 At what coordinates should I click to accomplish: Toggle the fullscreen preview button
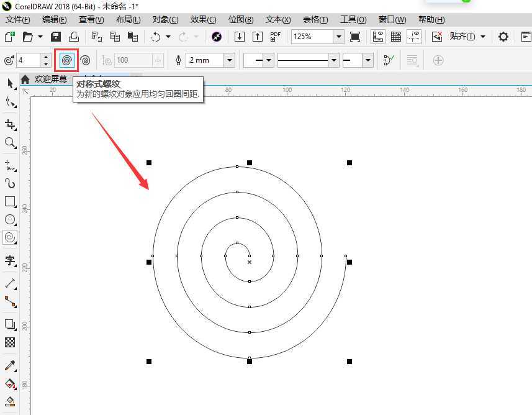355,37
